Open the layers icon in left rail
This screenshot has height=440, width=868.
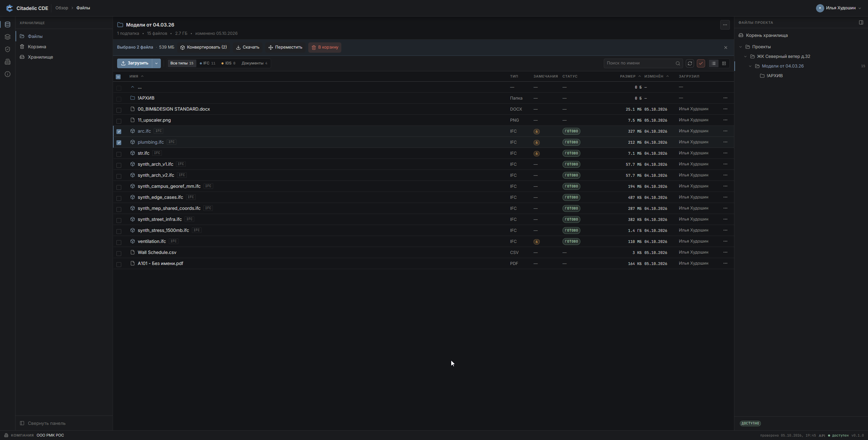(8, 37)
